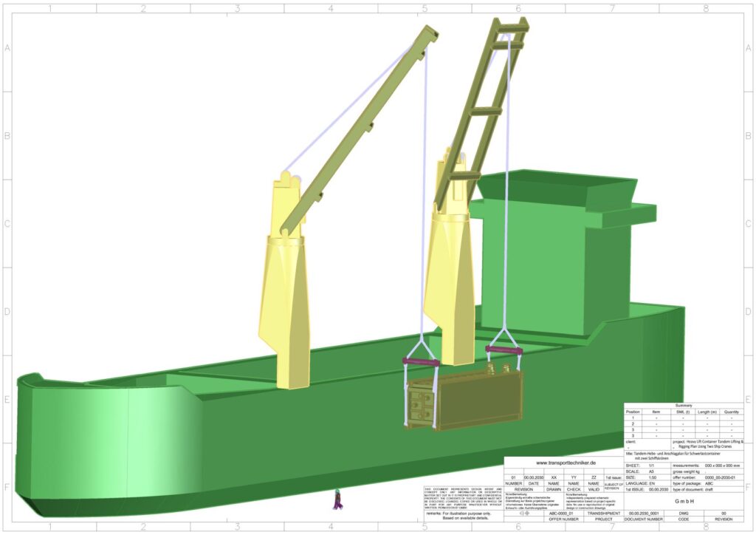Viewport: 756px width, 535px height.
Task: Click the 'project: Heavy Lift Container Tandem Lifting' text
Action: coord(708,442)
